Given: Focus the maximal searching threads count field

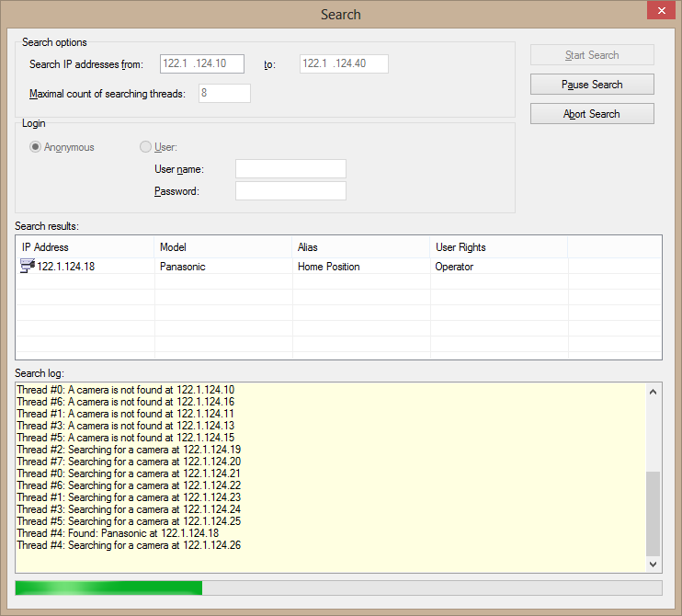Looking at the screenshot, I should (x=224, y=94).
